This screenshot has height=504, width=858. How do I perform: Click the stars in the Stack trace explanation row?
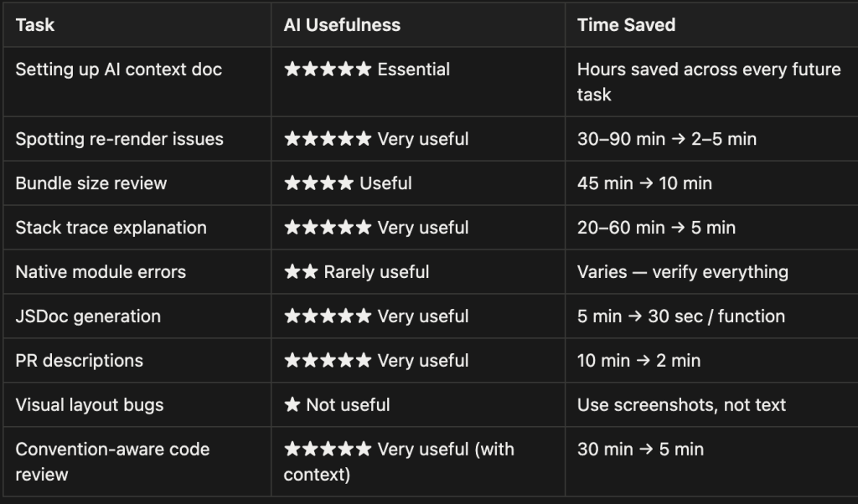[328, 228]
